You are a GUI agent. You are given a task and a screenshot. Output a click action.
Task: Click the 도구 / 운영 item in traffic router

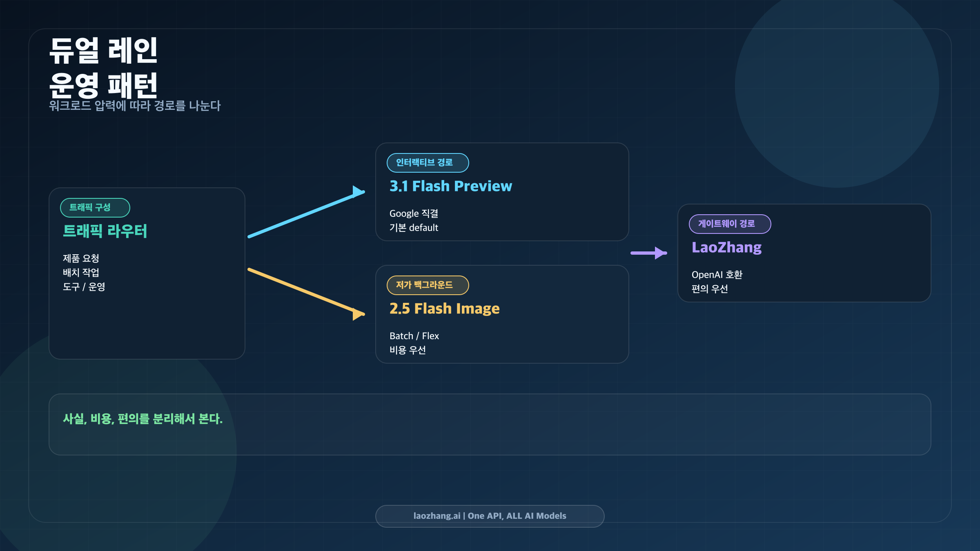[x=84, y=287]
